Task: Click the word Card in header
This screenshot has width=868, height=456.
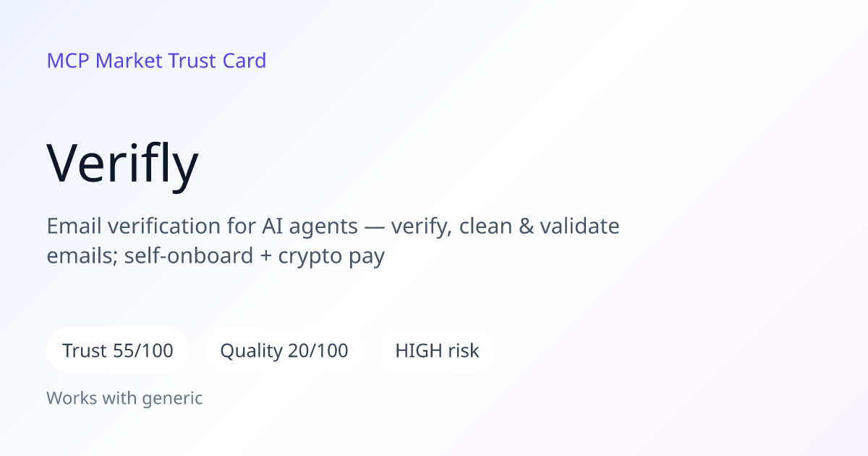Action: pyautogui.click(x=244, y=61)
